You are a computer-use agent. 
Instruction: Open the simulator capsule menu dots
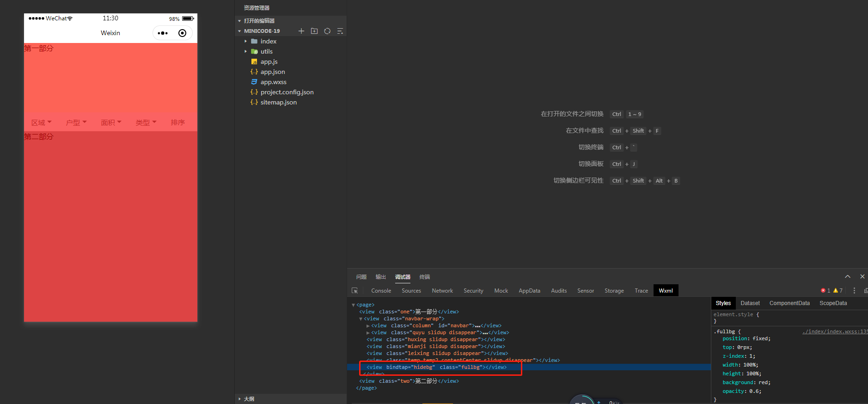coord(163,33)
